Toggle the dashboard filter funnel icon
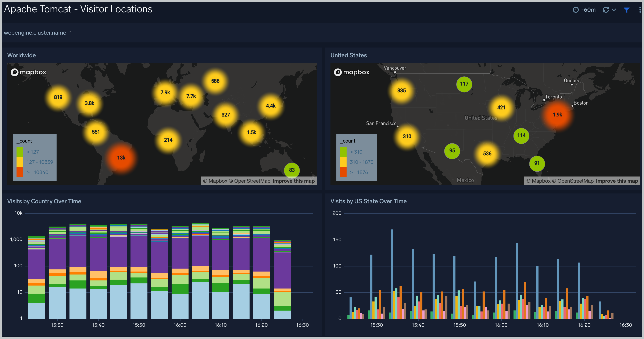Image resolution: width=644 pixels, height=339 pixels. click(626, 10)
